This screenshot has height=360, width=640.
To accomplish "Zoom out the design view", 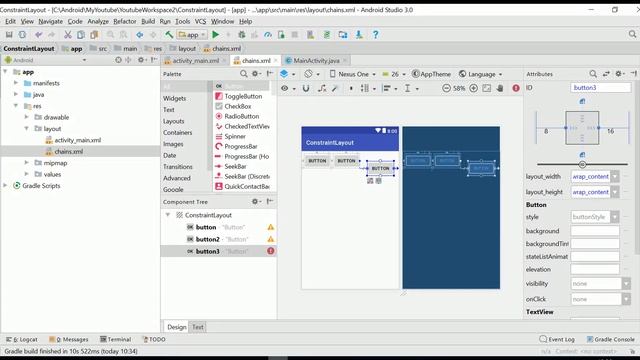I will point(447,88).
